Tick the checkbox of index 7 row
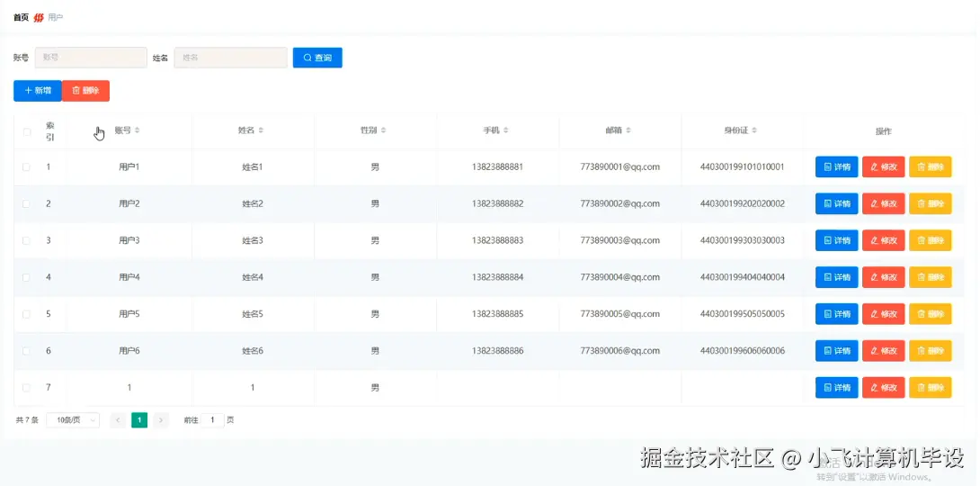 pos(26,388)
